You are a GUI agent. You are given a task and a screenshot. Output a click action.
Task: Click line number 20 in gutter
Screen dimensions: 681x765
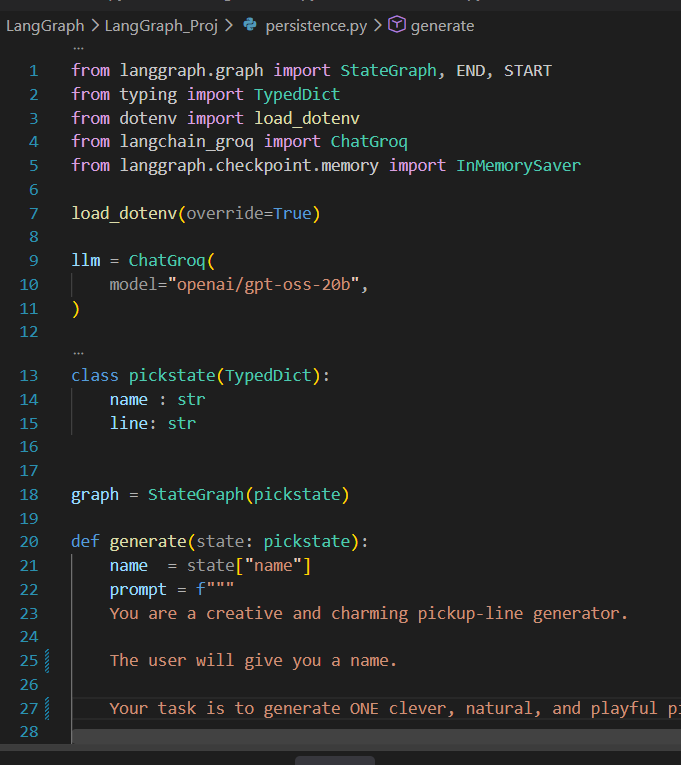point(29,542)
